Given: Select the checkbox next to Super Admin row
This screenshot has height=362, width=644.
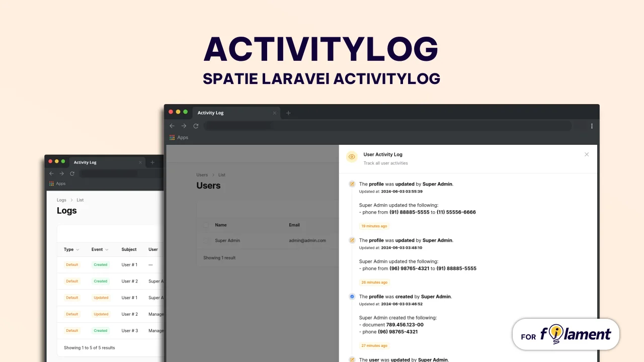Looking at the screenshot, I should pos(206,240).
